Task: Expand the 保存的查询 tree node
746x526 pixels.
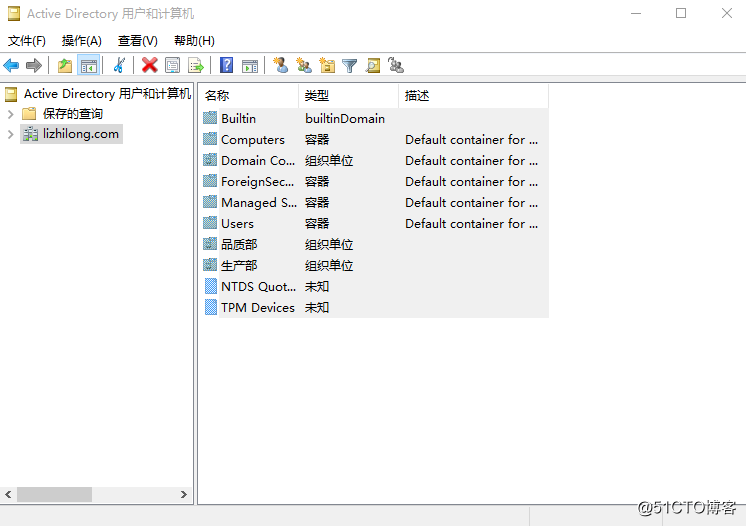Action: [x=11, y=114]
